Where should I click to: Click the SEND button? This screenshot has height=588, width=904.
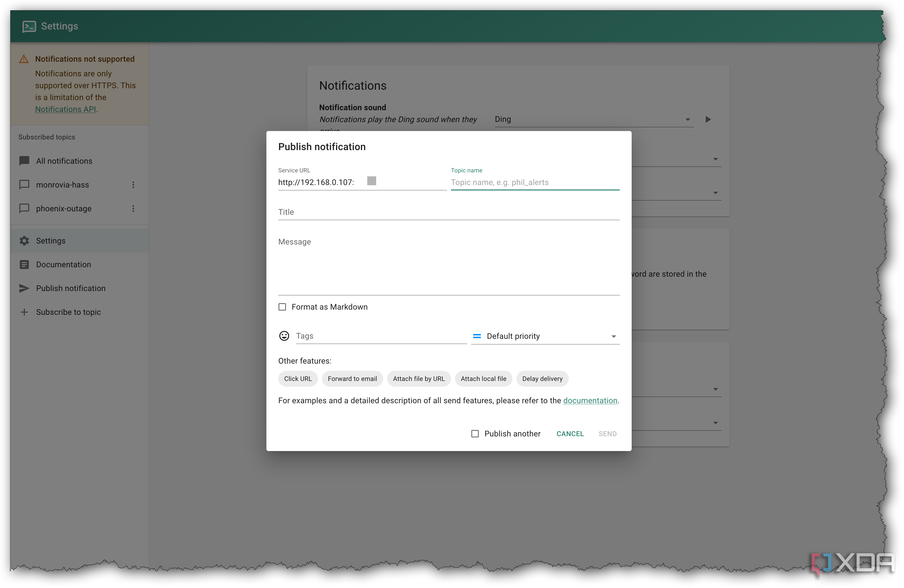[608, 434]
